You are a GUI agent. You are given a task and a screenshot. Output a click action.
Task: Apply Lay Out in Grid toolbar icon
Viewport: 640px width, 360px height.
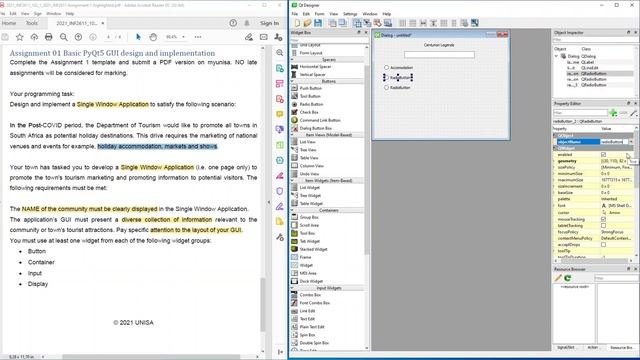pyautogui.click(x=444, y=23)
